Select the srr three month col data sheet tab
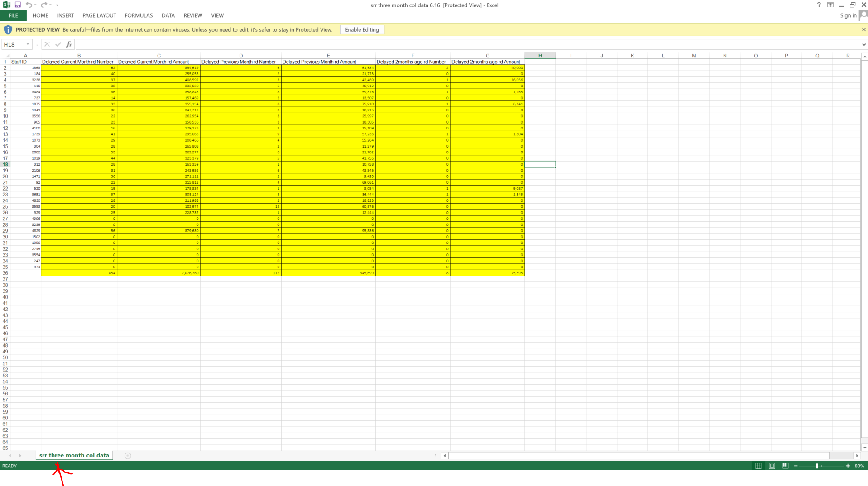This screenshot has width=868, height=486. tap(74, 455)
